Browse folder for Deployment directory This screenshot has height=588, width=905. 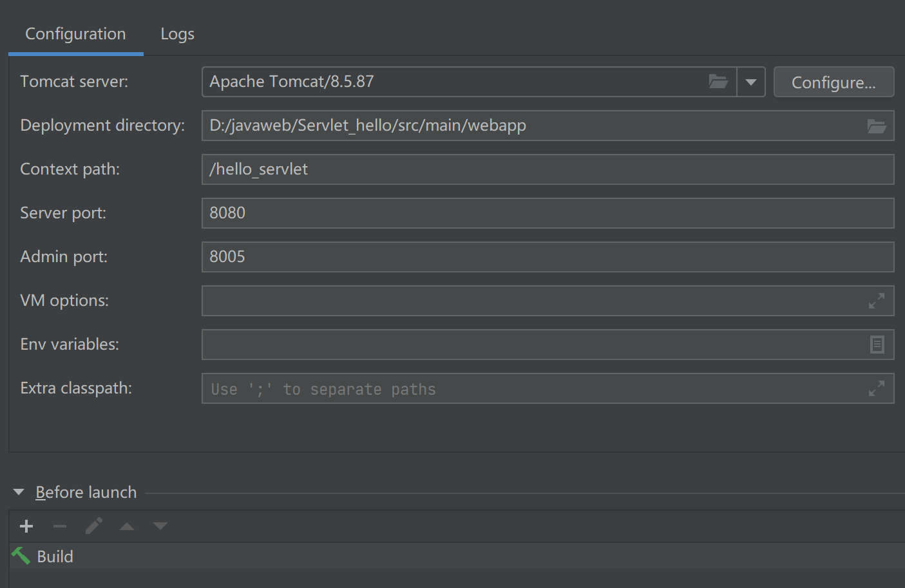pos(877,126)
